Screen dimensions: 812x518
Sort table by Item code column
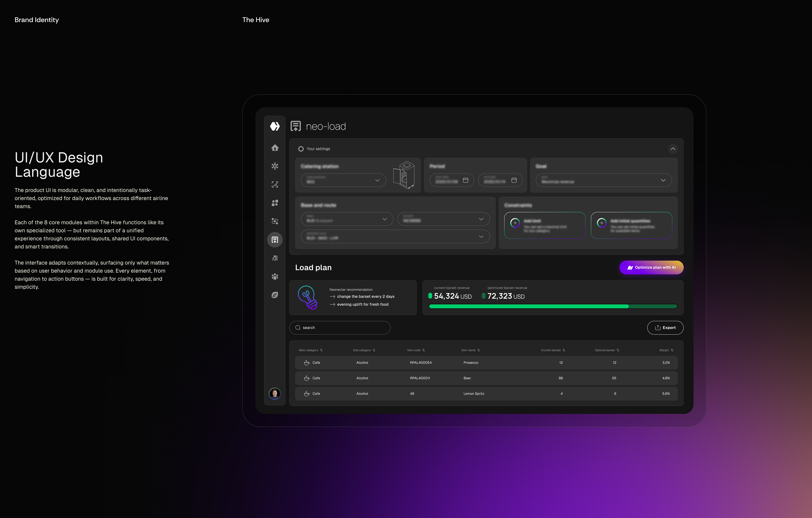coord(424,350)
